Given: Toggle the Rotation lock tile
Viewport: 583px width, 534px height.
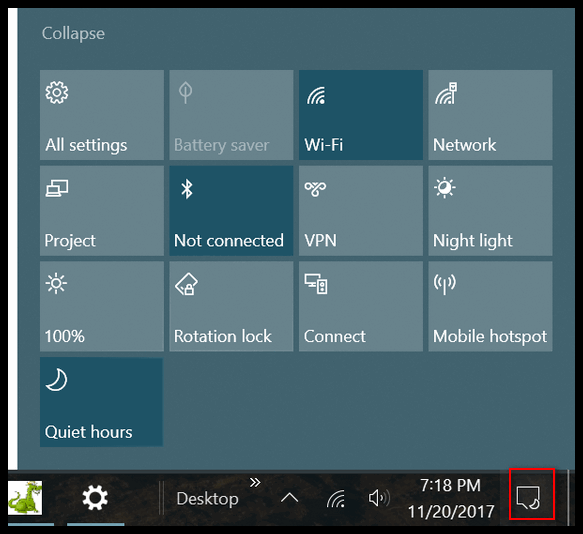Looking at the screenshot, I should [231, 306].
